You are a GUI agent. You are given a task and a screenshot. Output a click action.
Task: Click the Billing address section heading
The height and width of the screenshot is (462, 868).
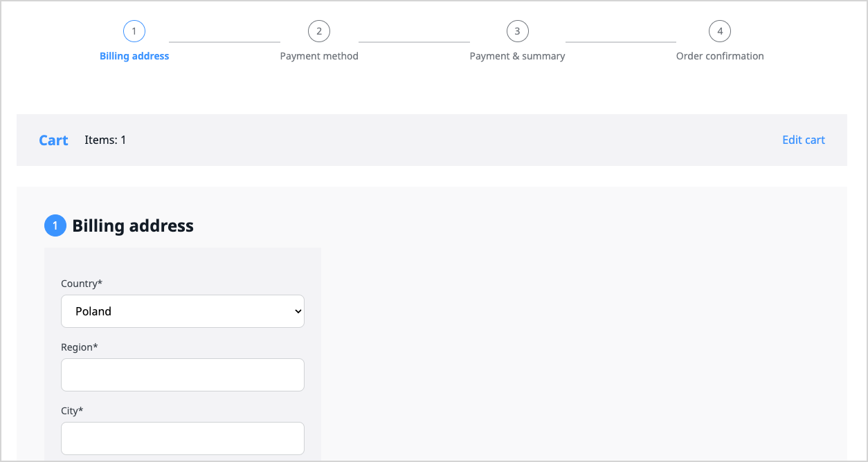point(133,225)
